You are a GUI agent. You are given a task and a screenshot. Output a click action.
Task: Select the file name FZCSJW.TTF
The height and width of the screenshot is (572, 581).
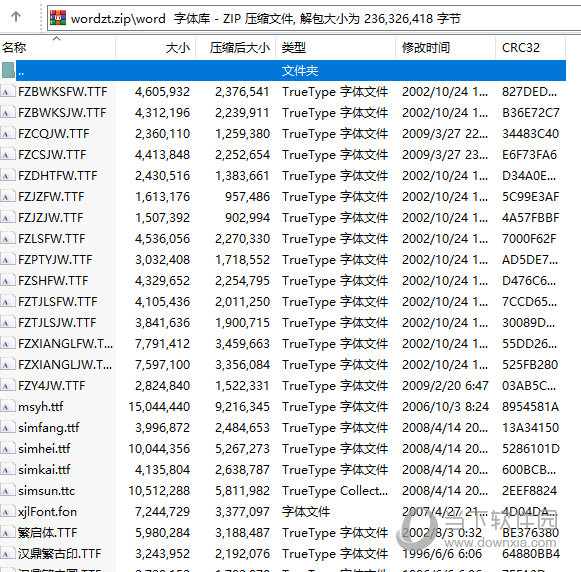tap(52, 154)
